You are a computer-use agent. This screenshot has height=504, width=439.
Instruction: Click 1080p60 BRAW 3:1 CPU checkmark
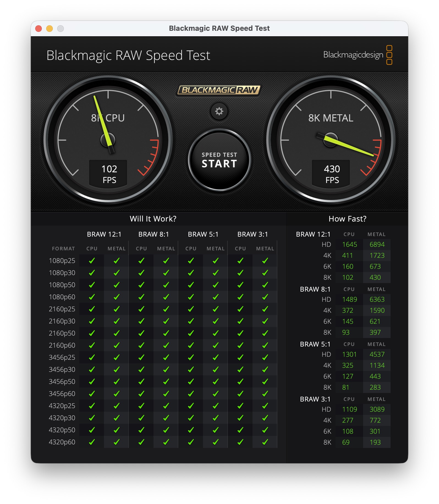(x=240, y=297)
